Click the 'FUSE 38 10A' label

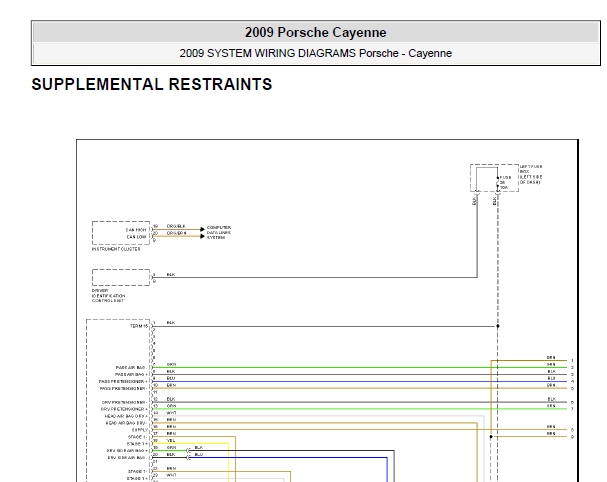505,182
